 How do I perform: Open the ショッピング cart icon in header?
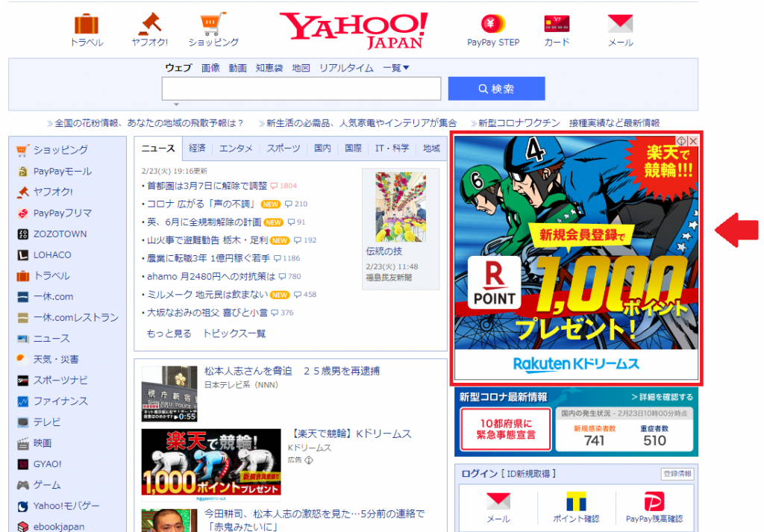pyautogui.click(x=213, y=24)
